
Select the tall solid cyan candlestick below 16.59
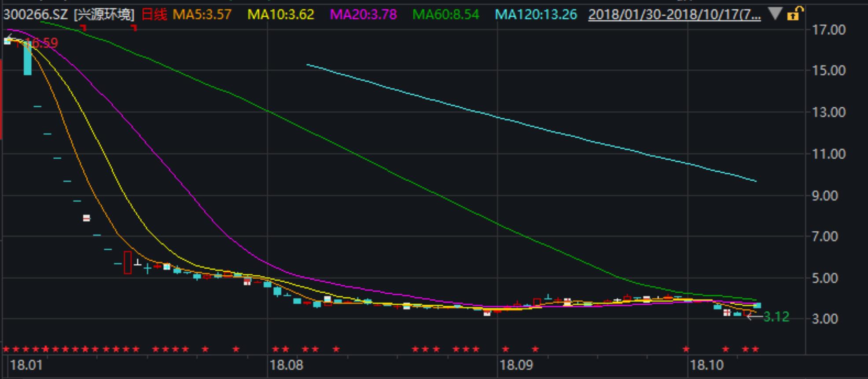tap(27, 58)
